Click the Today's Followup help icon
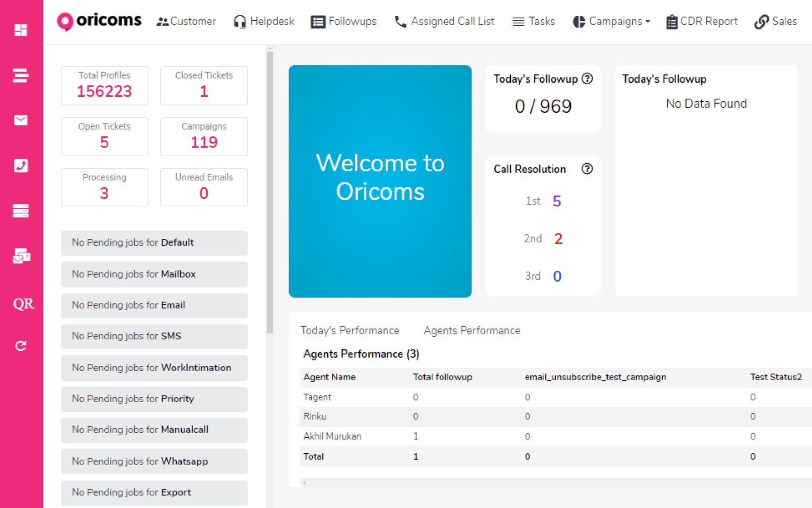Viewport: 812px width, 508px height. (587, 78)
